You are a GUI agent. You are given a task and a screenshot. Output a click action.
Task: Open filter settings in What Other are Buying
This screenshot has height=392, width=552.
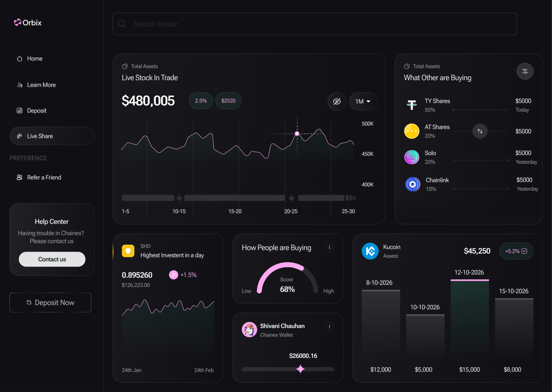point(525,71)
